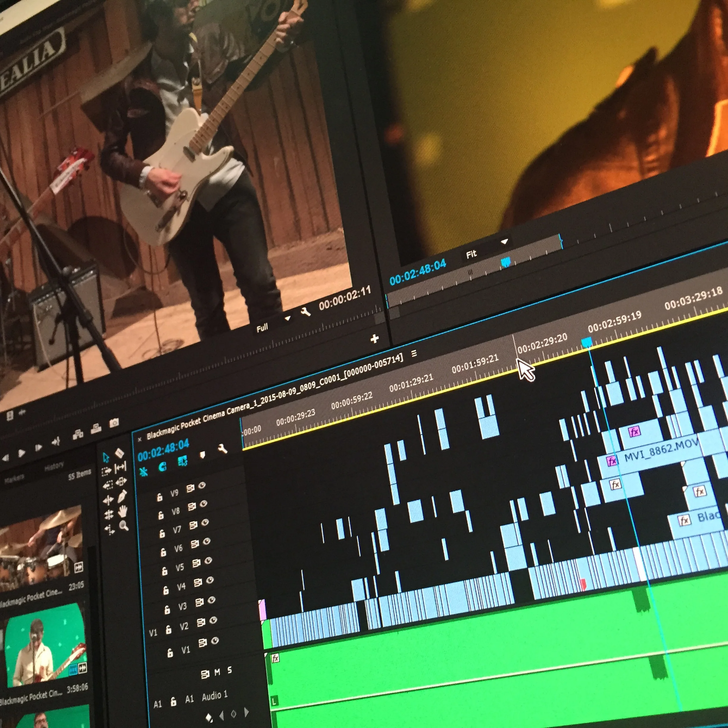Select the drummer clip thumbnail
Viewport: 728px width, 728px height.
click(x=41, y=547)
